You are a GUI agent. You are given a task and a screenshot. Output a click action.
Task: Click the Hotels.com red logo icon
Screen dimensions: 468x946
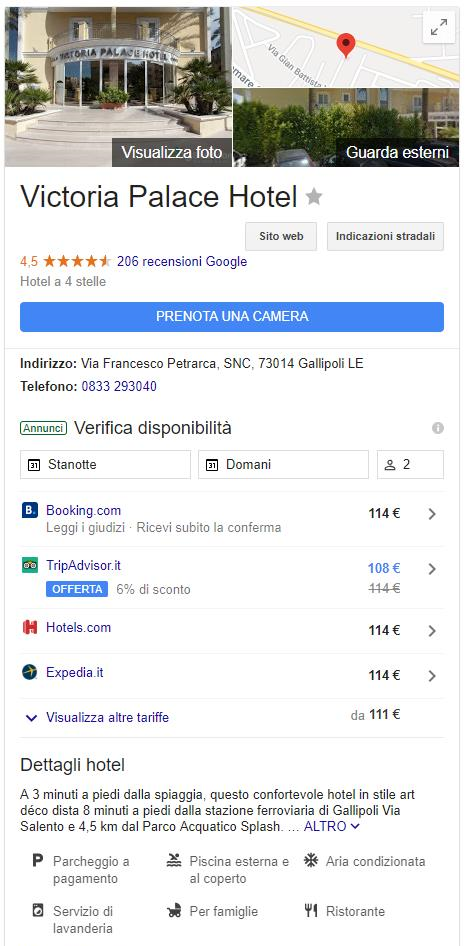tap(30, 627)
